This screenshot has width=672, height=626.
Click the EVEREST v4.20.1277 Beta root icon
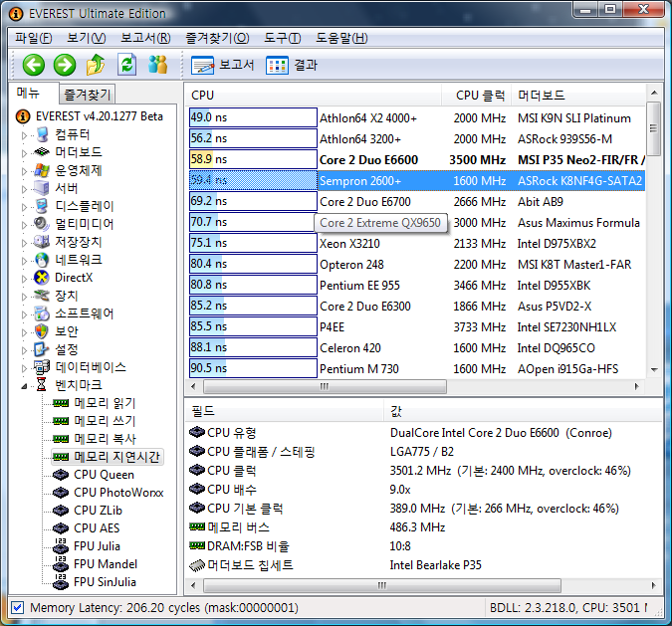23,116
